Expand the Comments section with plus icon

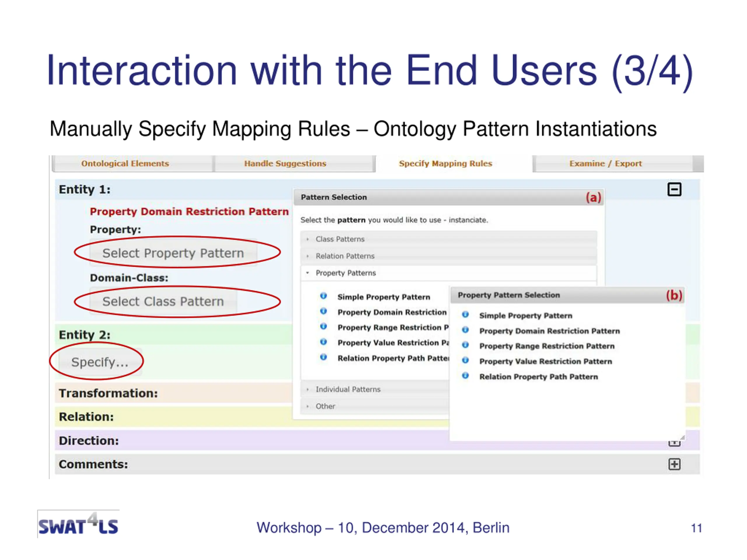(674, 464)
